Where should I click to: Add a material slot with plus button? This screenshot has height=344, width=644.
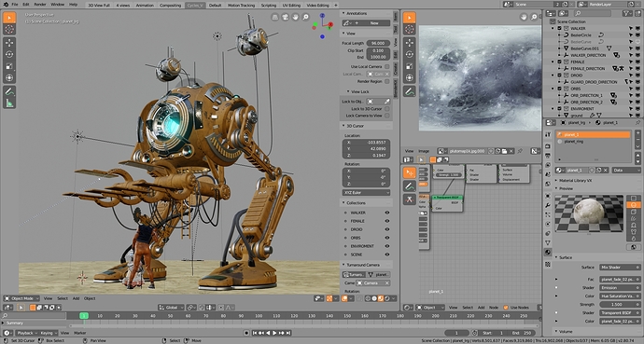click(637, 132)
